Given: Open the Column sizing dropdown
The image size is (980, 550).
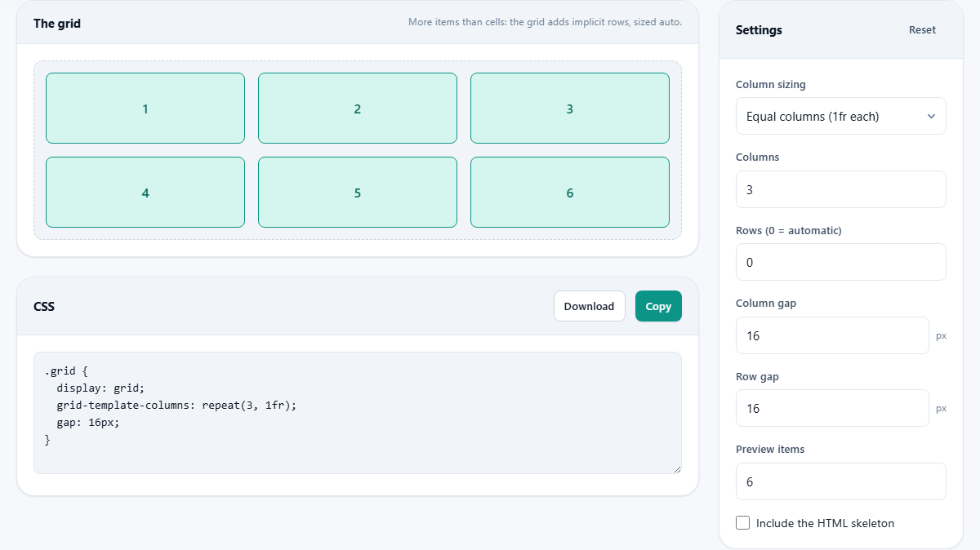Looking at the screenshot, I should coord(840,116).
